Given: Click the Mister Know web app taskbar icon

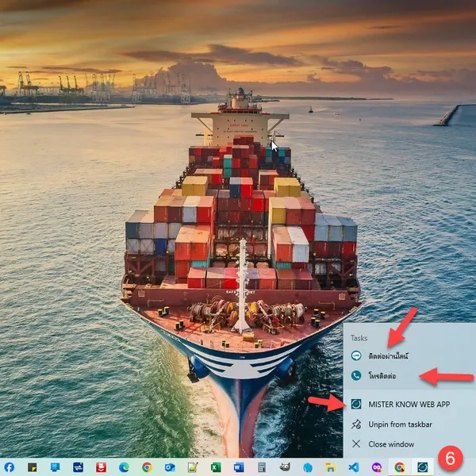Looking at the screenshot, I should click(x=423, y=467).
